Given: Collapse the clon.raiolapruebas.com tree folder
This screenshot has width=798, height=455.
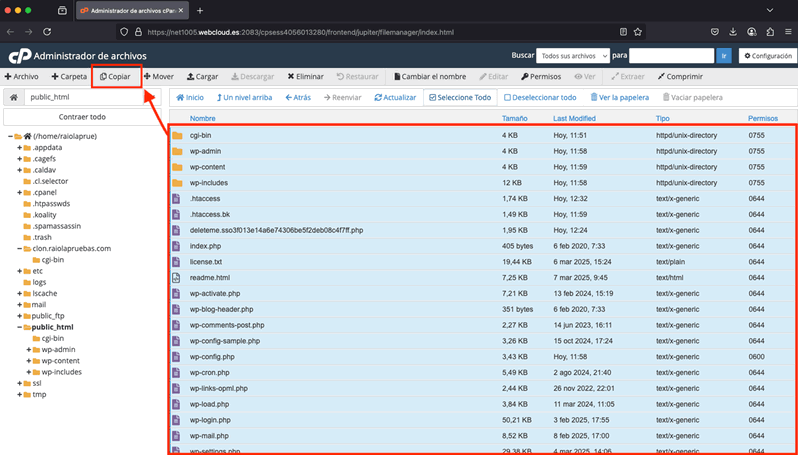Looking at the screenshot, I should (x=20, y=248).
